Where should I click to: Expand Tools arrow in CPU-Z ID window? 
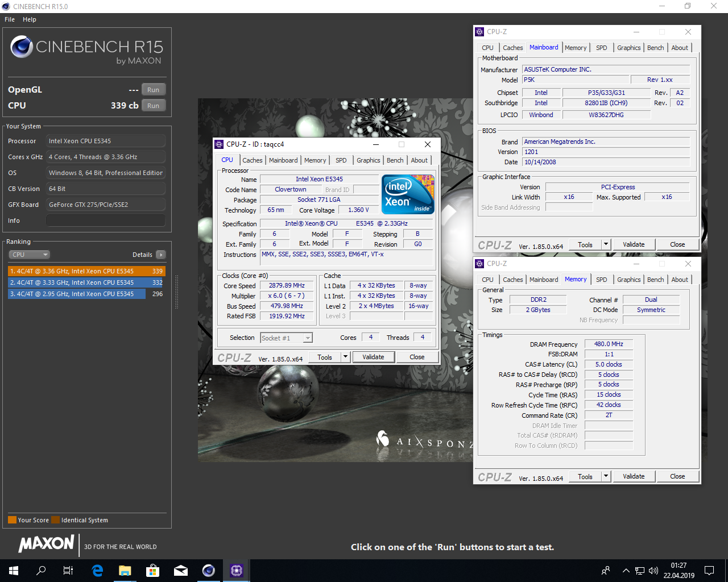click(x=345, y=357)
